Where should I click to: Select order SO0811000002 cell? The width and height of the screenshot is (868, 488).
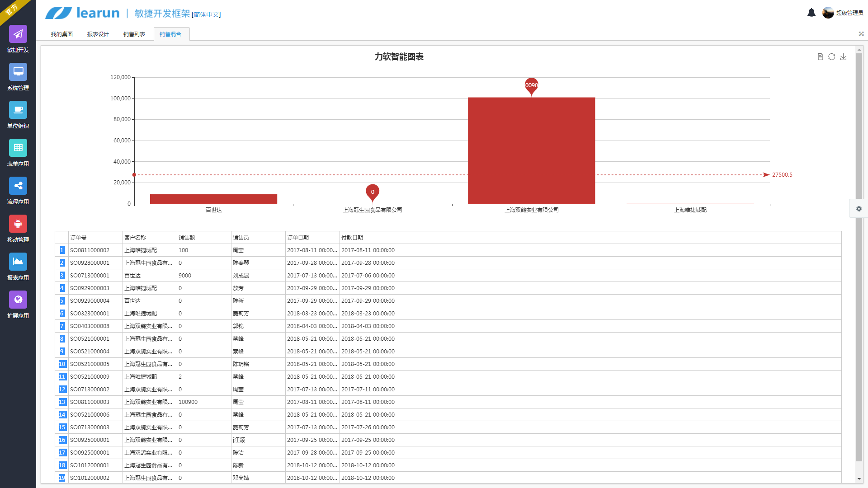95,250
